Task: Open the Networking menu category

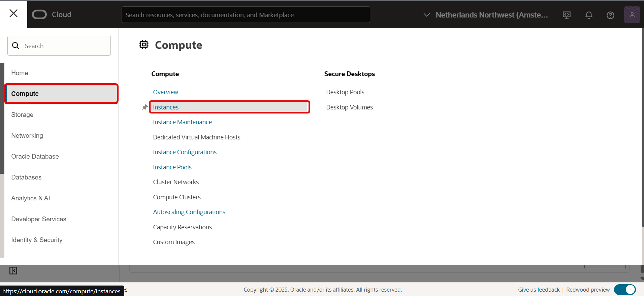Action: [x=27, y=135]
